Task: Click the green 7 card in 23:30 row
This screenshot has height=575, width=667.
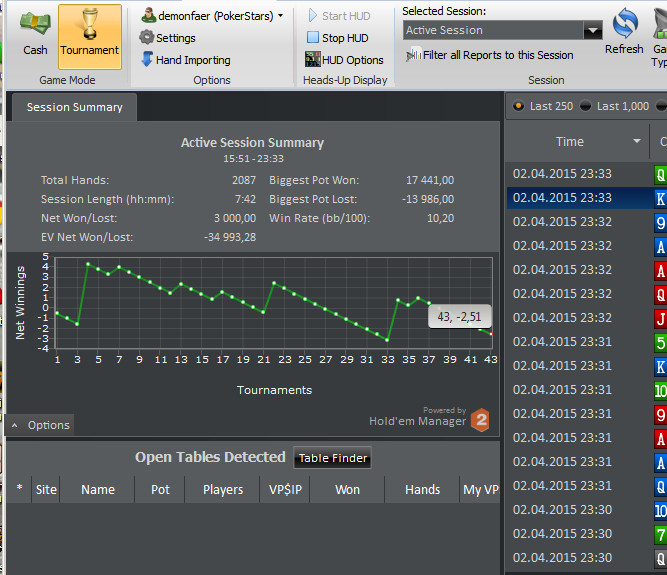Action: click(661, 535)
